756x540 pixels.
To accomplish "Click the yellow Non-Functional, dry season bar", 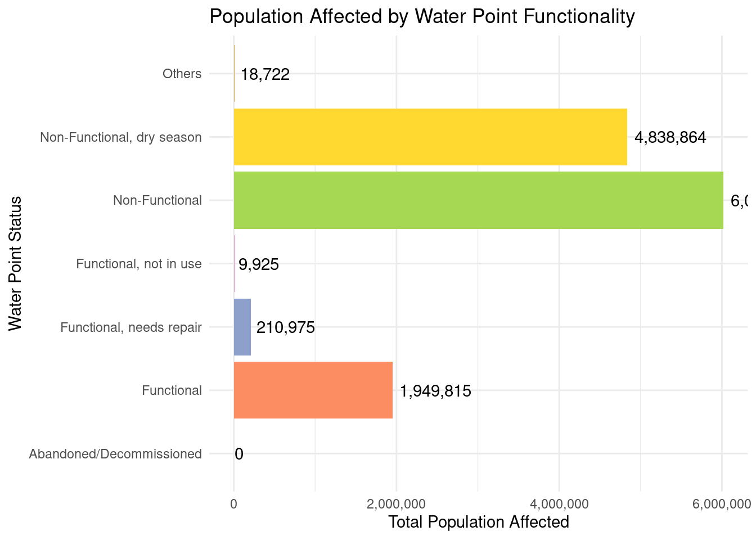I will 430,137.
